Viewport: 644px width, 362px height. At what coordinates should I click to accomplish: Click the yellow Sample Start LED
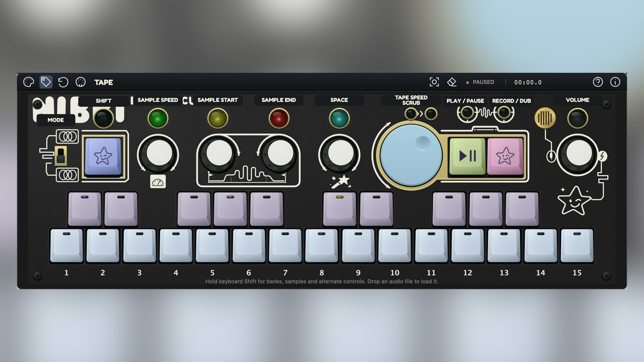(218, 118)
